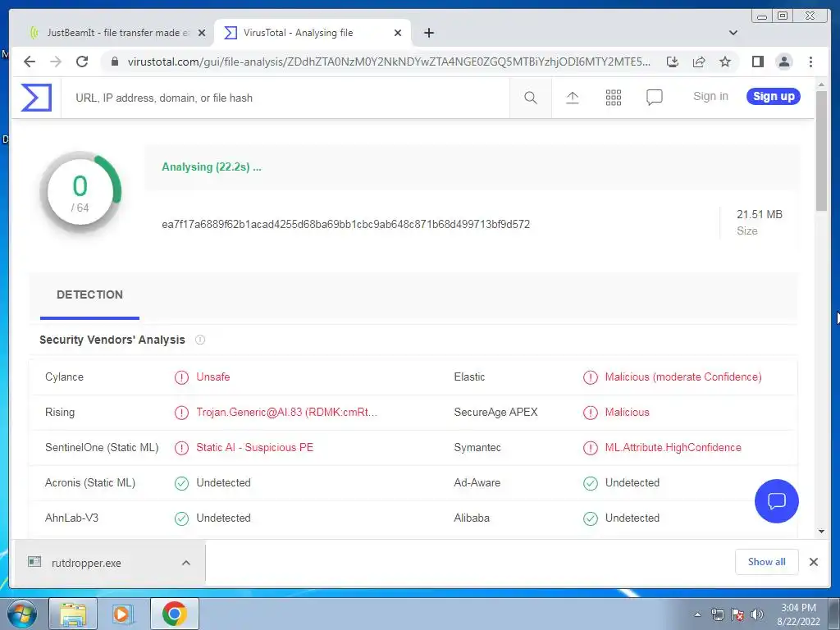Close the downloads bar
The width and height of the screenshot is (840, 630).
click(813, 562)
